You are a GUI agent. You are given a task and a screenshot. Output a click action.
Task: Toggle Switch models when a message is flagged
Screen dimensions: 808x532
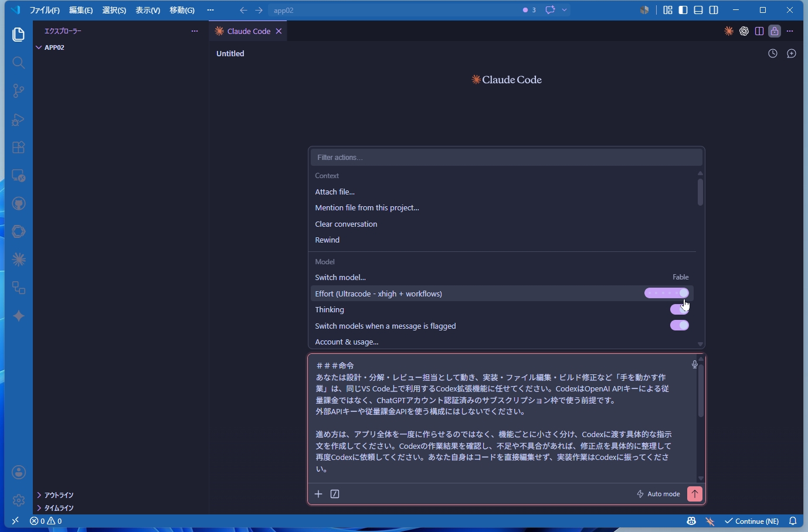click(x=680, y=325)
